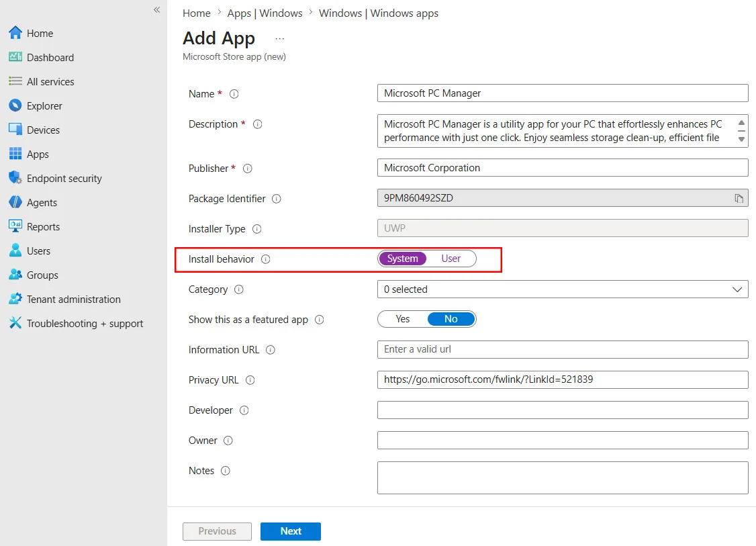Open Home in the sidebar menu

coord(40,34)
